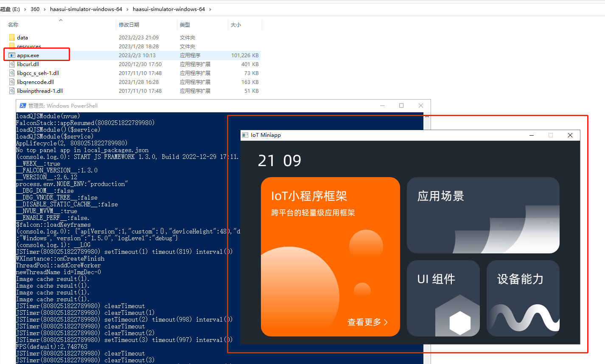The image size is (605, 364).
Task: Click first haasui-simulator-windows-64 breadcrumb
Action: [x=86, y=9]
